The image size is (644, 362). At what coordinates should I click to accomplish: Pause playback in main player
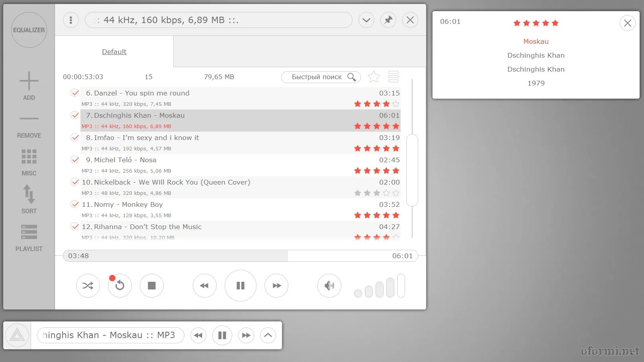tap(241, 286)
